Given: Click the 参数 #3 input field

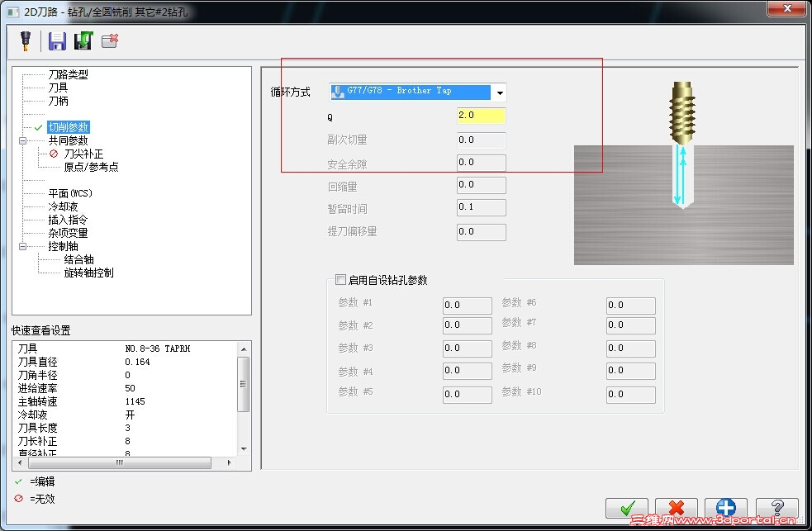Looking at the screenshot, I should [467, 348].
